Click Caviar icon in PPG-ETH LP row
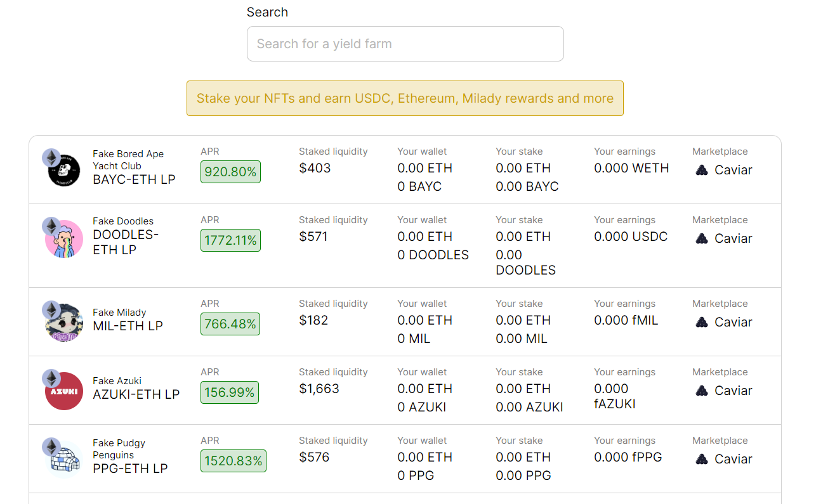Viewport: 816px width, 504px height. 702,459
